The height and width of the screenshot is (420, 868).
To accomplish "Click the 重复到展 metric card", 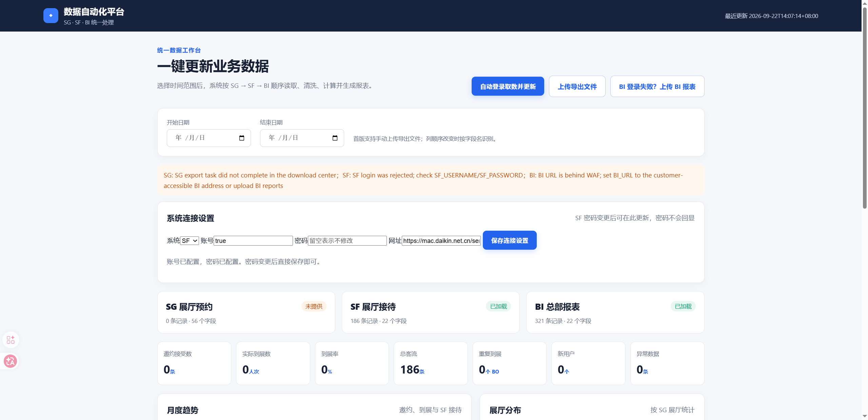I will (x=510, y=363).
